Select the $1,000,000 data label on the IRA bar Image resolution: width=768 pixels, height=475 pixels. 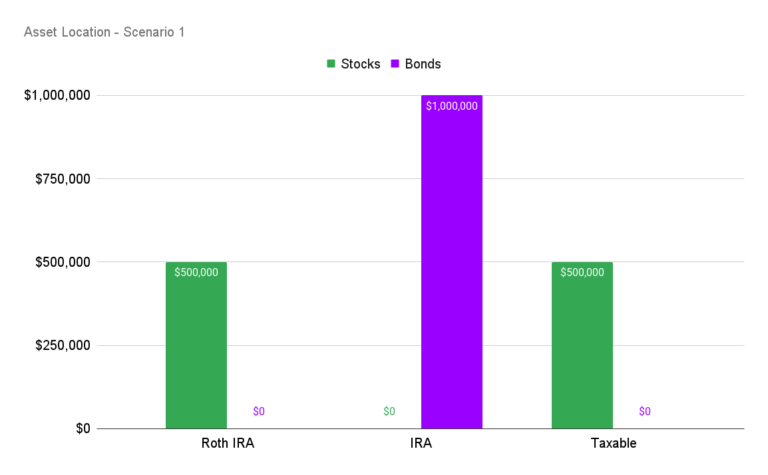[451, 106]
